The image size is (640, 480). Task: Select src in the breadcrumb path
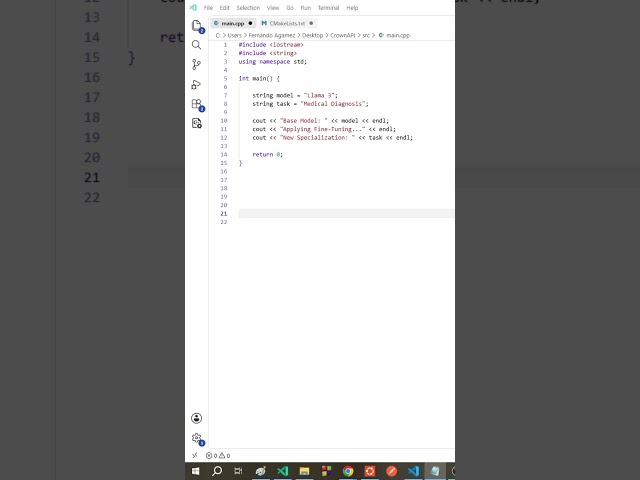366,36
